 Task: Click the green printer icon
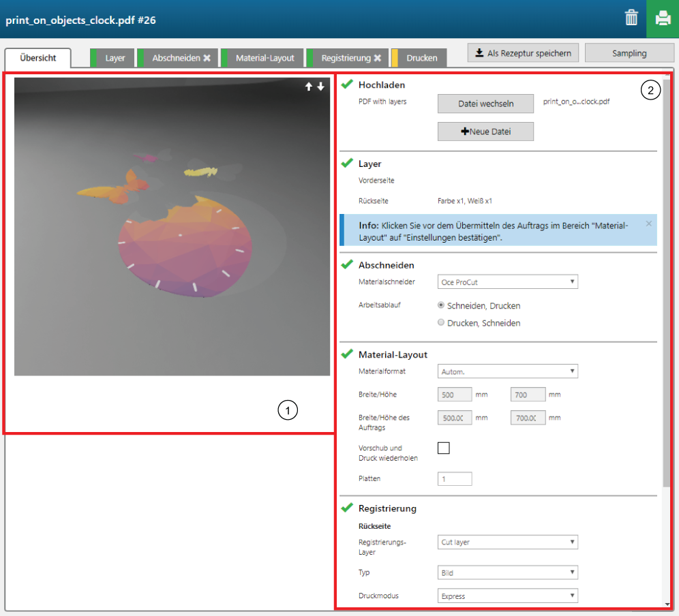point(662,18)
